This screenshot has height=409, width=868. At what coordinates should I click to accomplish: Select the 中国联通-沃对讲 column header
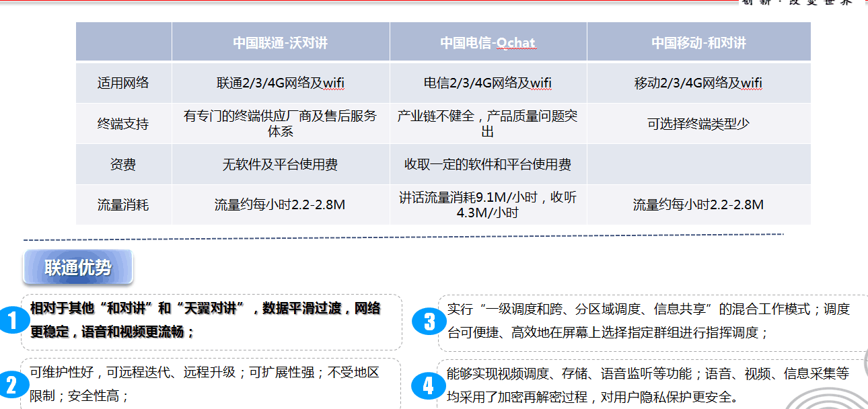(281, 43)
